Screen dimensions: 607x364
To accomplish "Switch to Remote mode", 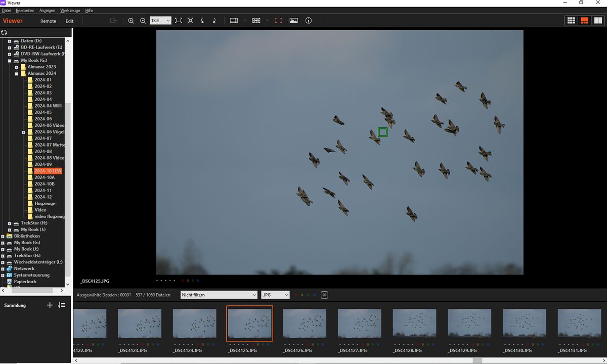I will (48, 21).
